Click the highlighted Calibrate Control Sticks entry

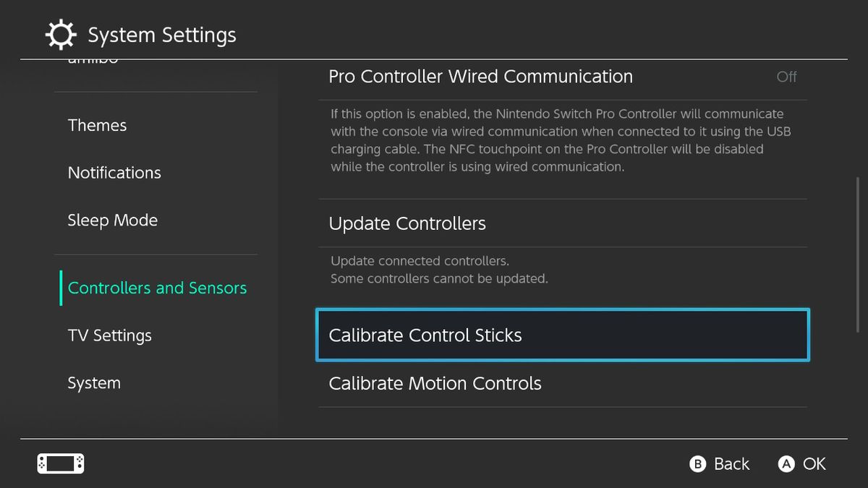point(563,335)
